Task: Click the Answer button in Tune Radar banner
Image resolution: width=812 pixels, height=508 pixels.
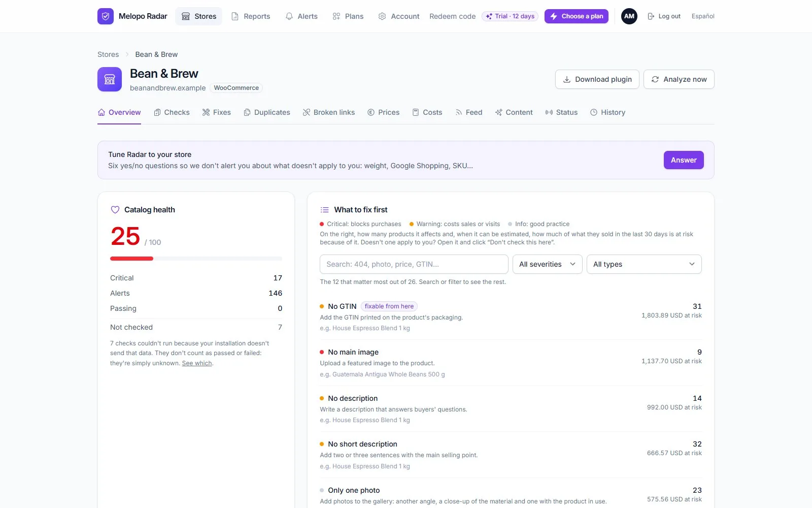Action: coord(684,160)
